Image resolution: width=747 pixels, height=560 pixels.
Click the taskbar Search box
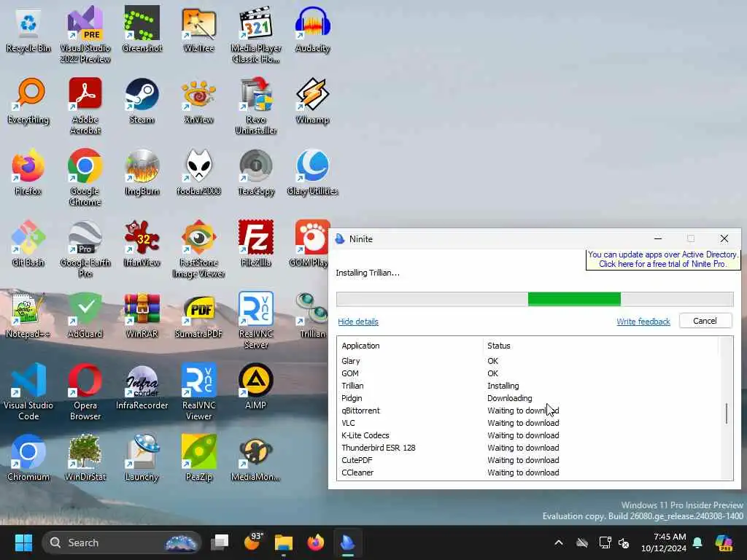122,542
